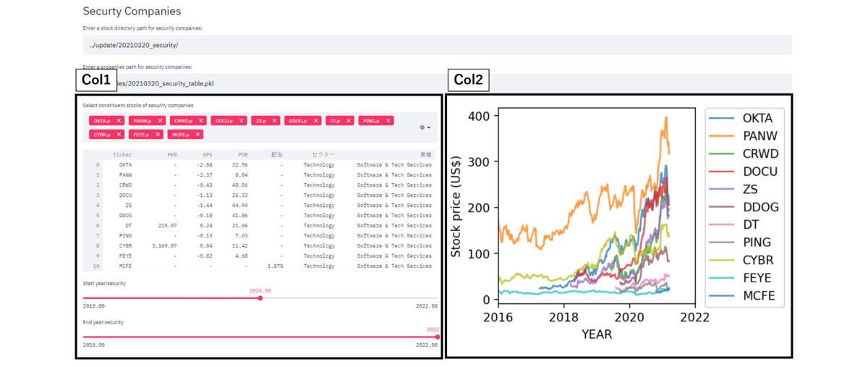This screenshot has height=367, width=868.
Task: Click the PSR value 32.56
Action: tap(240, 165)
